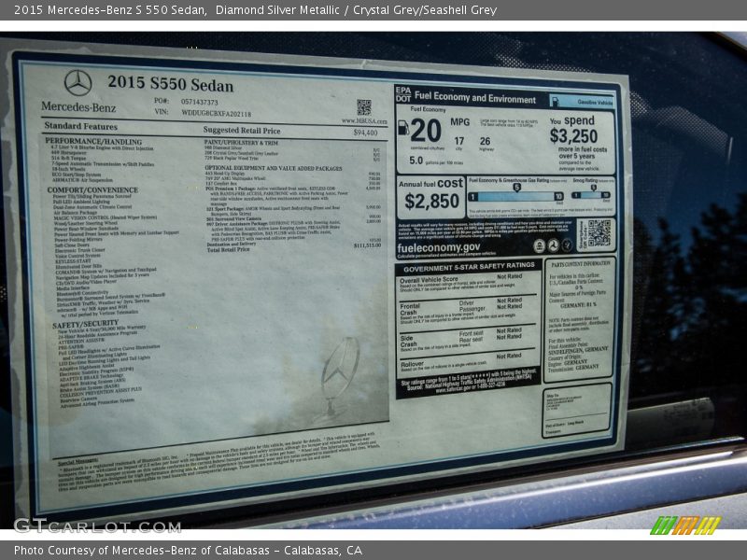Viewport: 747px width, 560px height.
Task: Click the EPA DOT logo on the fuel label
Action: pyautogui.click(x=402, y=93)
